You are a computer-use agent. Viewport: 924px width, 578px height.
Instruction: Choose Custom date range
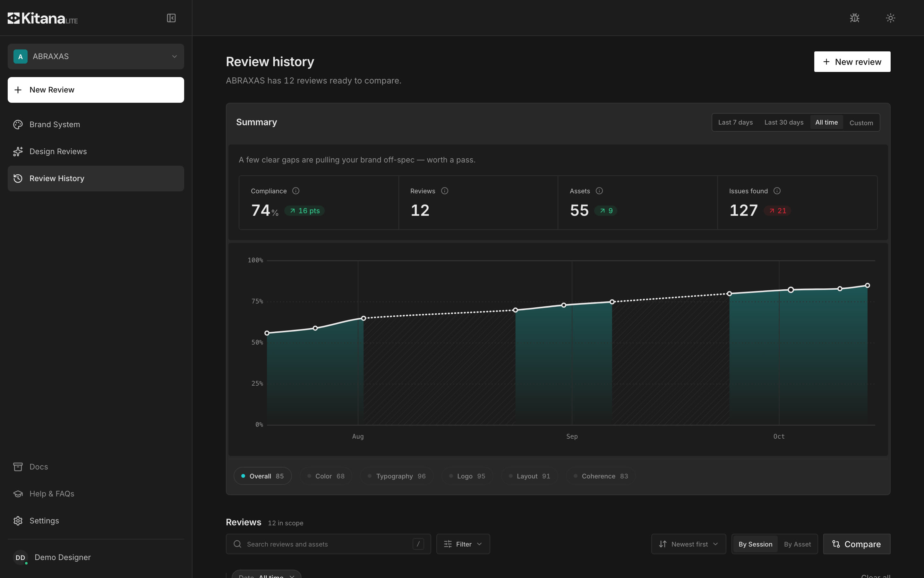[861, 123]
